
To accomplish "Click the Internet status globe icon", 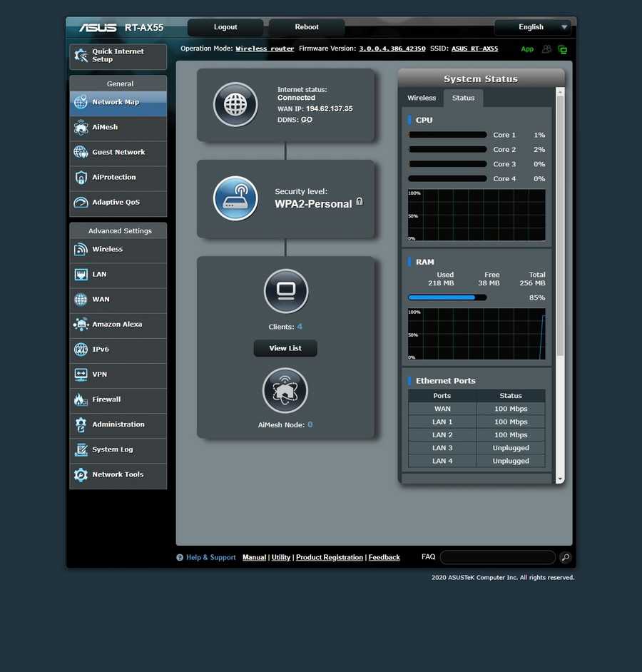I will coord(235,105).
